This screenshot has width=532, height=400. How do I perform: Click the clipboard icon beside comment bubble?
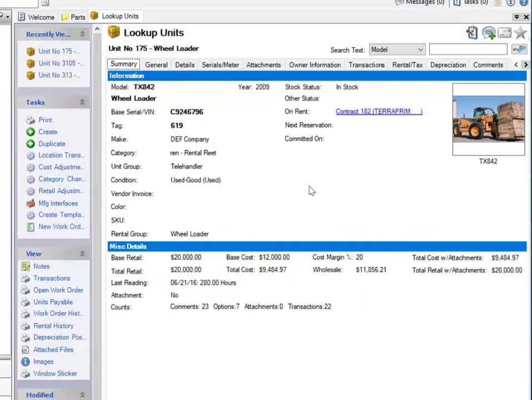472,33
